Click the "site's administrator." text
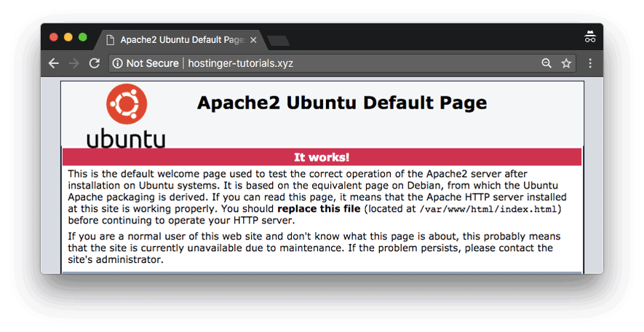The height and width of the screenshot is (332, 644). click(x=116, y=260)
